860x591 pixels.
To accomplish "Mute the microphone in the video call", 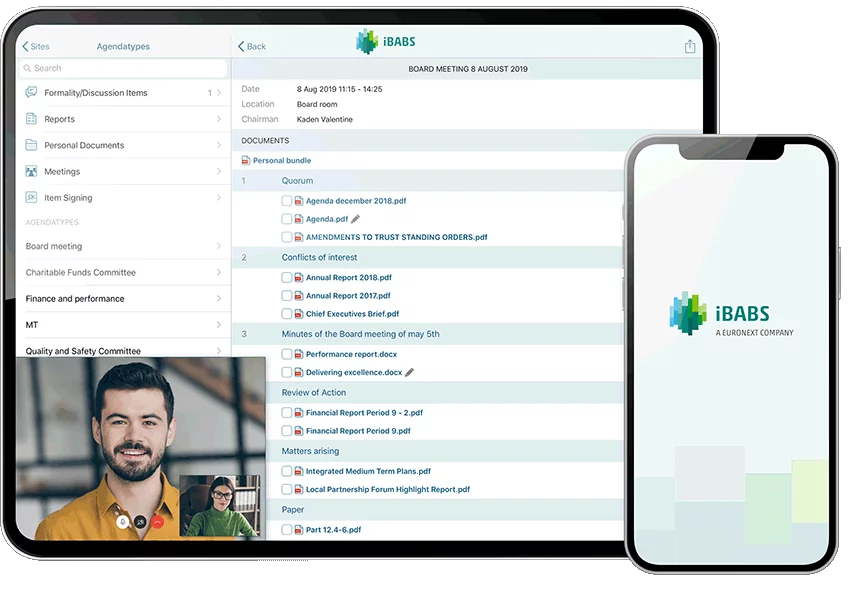I will point(122,522).
